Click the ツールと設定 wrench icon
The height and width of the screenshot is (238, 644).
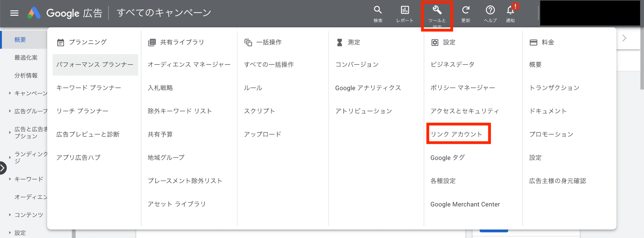[x=437, y=10]
